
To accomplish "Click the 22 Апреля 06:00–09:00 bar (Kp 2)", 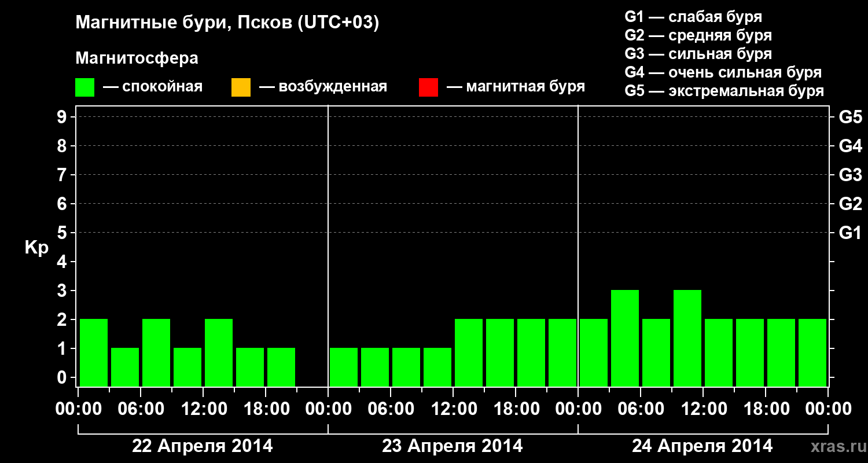I will [x=156, y=352].
